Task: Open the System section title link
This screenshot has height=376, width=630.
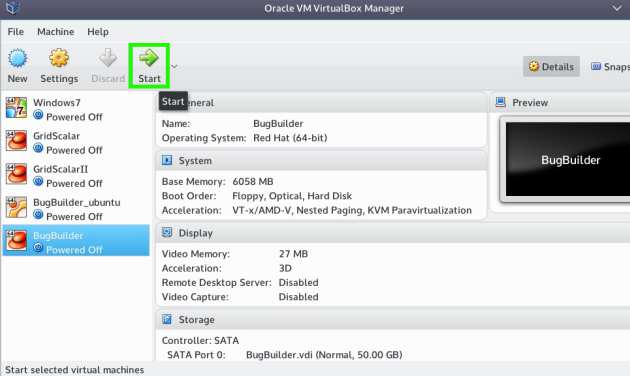Action: [195, 161]
